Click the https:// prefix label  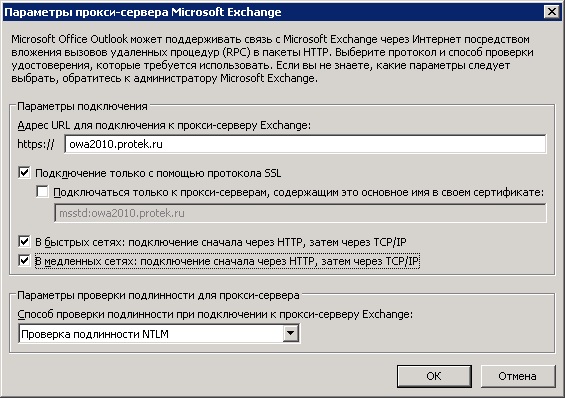(x=36, y=144)
